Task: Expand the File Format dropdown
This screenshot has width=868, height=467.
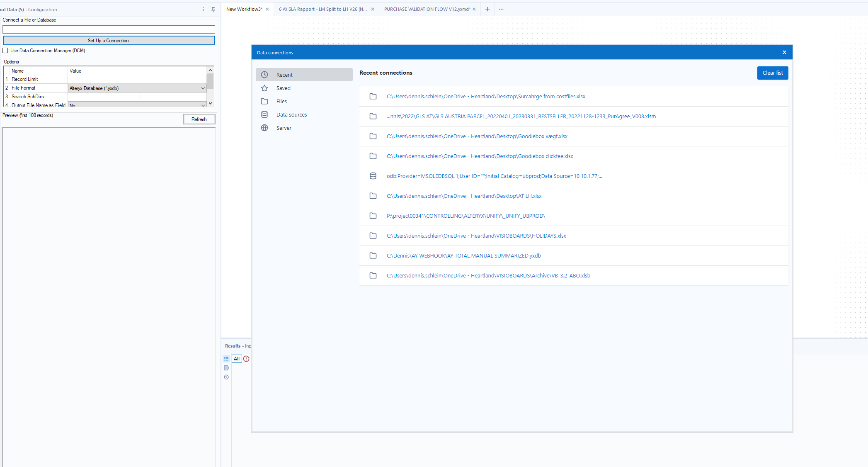Action: [203, 88]
